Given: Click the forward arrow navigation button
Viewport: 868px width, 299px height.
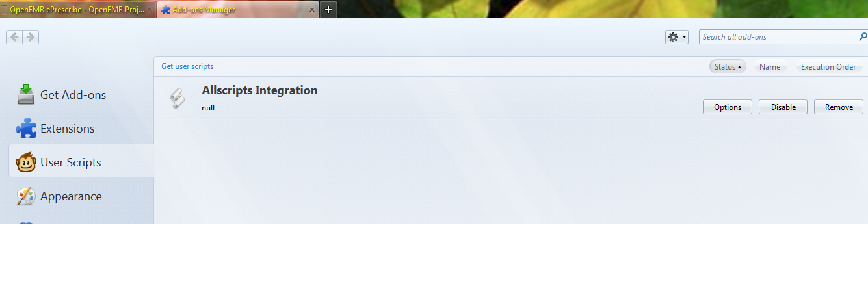Looking at the screenshot, I should [x=31, y=37].
